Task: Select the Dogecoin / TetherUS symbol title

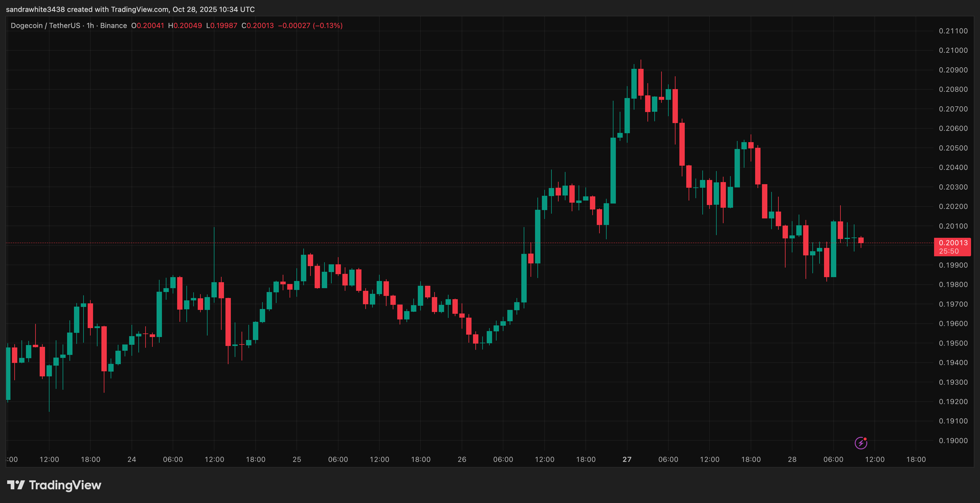Action: 45,25
